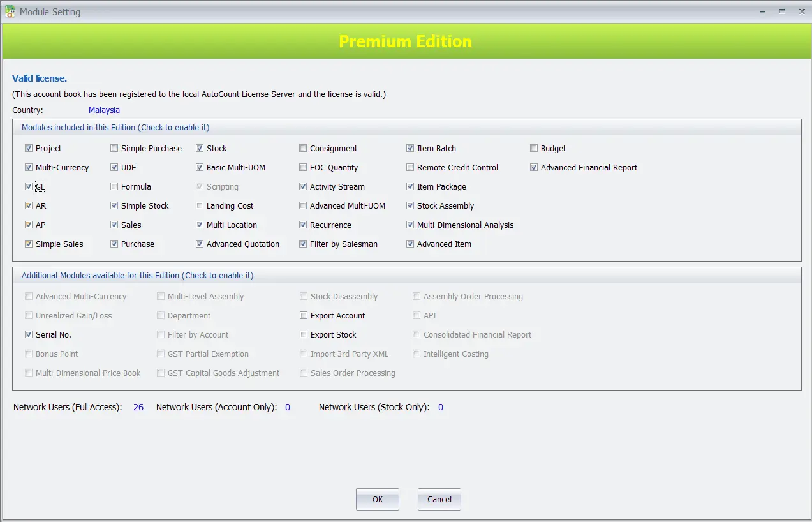Disable the Export Stock module

pos(303,334)
